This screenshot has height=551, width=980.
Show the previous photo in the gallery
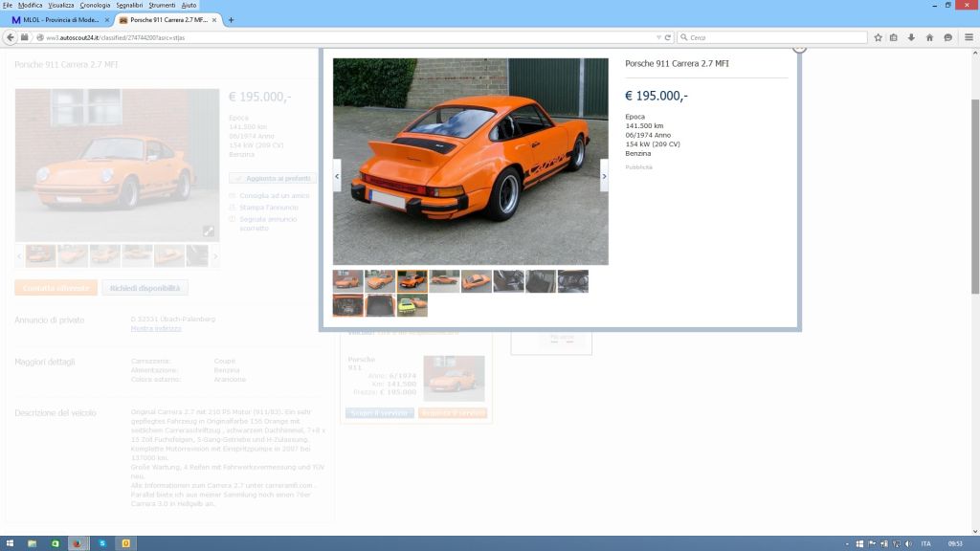pyautogui.click(x=337, y=176)
